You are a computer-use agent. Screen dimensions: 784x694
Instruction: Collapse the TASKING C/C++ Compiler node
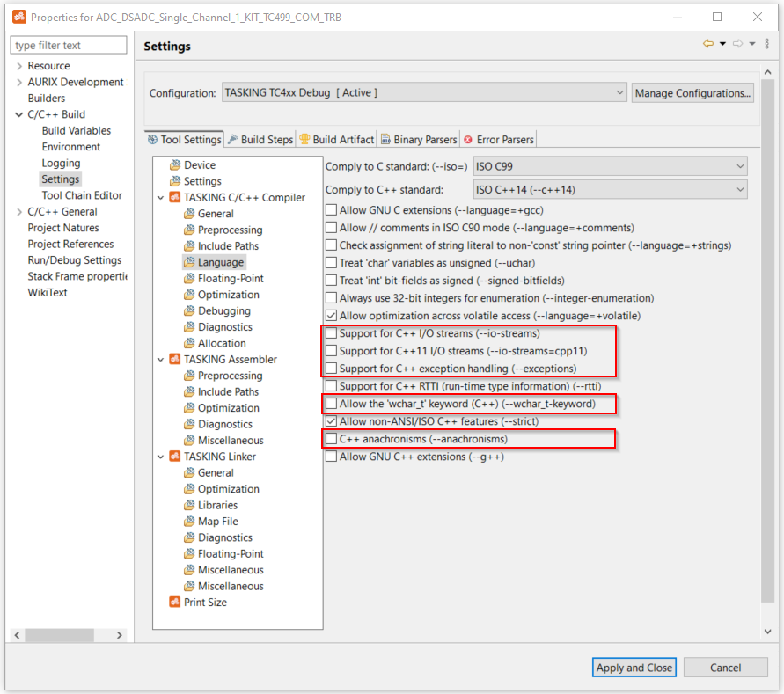coord(160,198)
